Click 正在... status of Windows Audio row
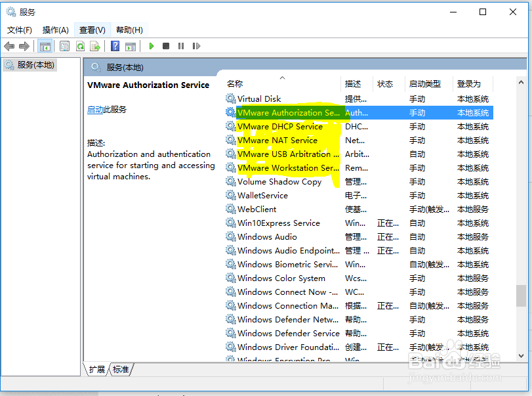Image resolution: width=532 pixels, height=396 pixels. pos(388,236)
